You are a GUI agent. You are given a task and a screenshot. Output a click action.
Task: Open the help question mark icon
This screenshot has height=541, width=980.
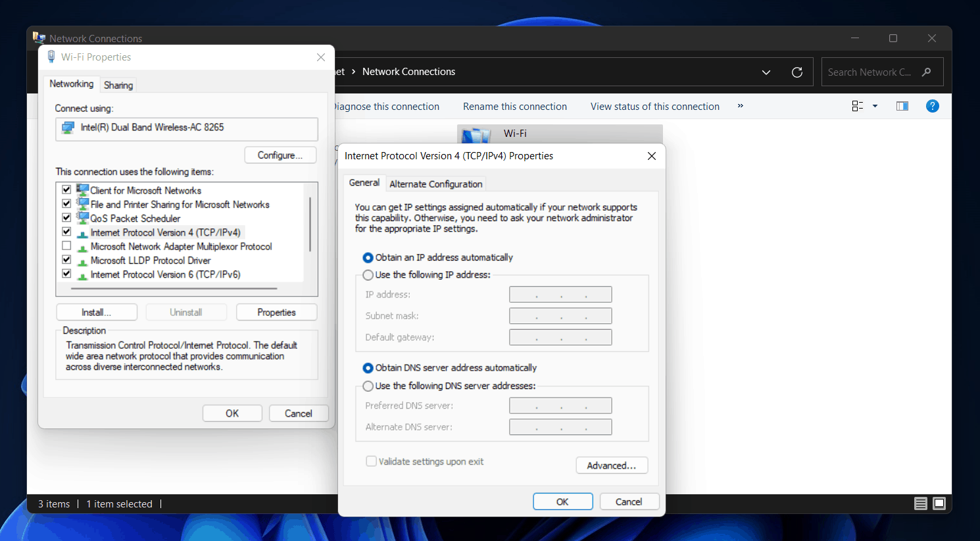coord(932,106)
